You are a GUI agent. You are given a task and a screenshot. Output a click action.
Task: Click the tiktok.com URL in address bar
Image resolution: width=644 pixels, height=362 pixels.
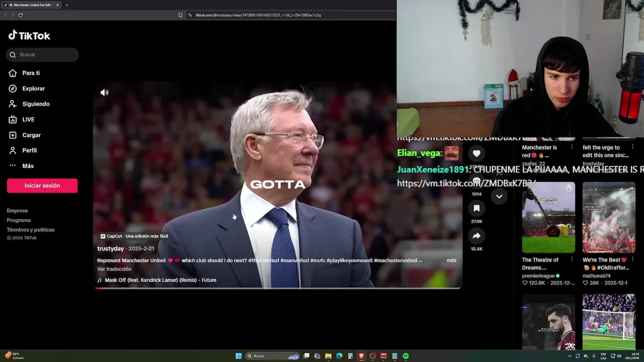(x=258, y=15)
